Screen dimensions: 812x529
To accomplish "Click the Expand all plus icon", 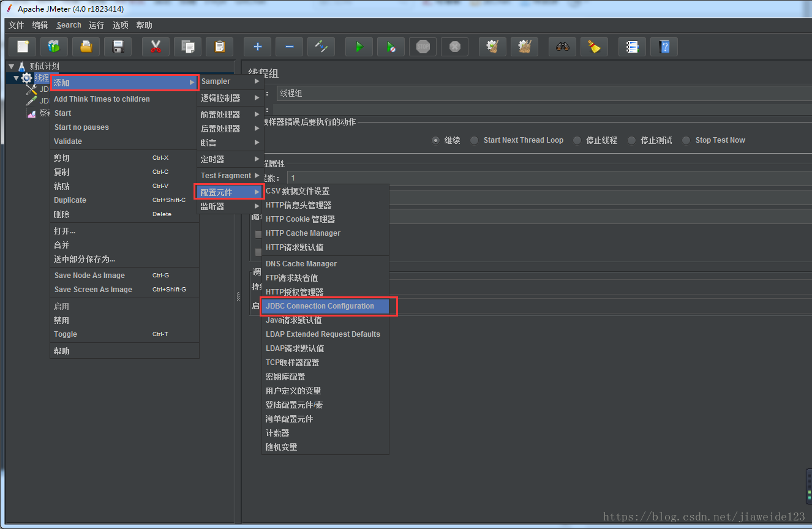I will tap(257, 47).
